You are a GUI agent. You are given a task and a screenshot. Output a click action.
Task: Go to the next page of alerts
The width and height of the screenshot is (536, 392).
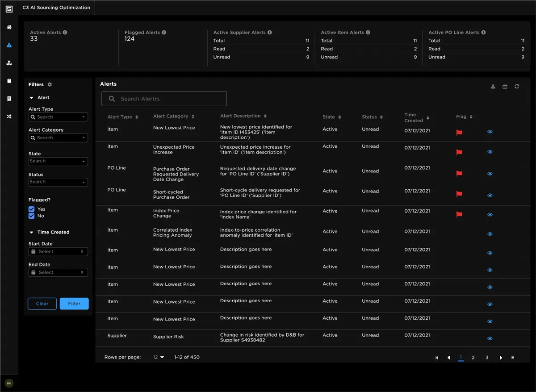click(501, 358)
